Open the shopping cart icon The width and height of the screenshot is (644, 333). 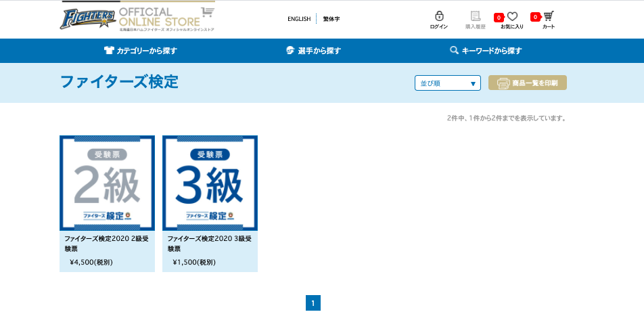pyautogui.click(x=549, y=16)
